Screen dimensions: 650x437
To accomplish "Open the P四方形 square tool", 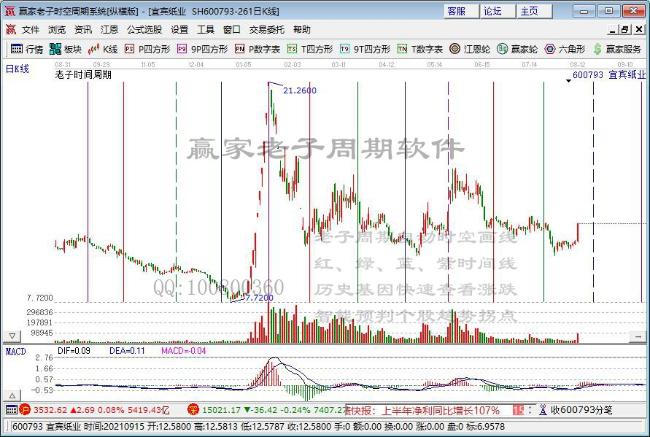I will point(147,49).
